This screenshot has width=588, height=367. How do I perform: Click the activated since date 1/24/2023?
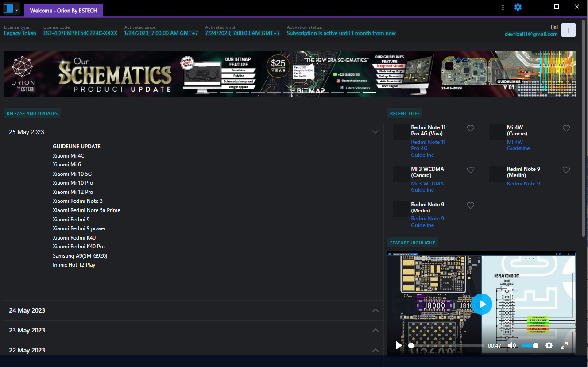tap(161, 33)
